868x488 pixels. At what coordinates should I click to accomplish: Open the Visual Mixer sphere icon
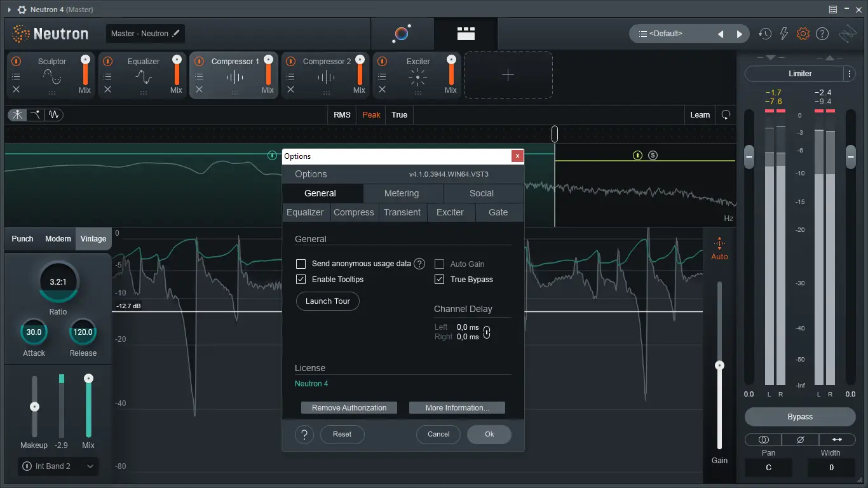tap(402, 33)
